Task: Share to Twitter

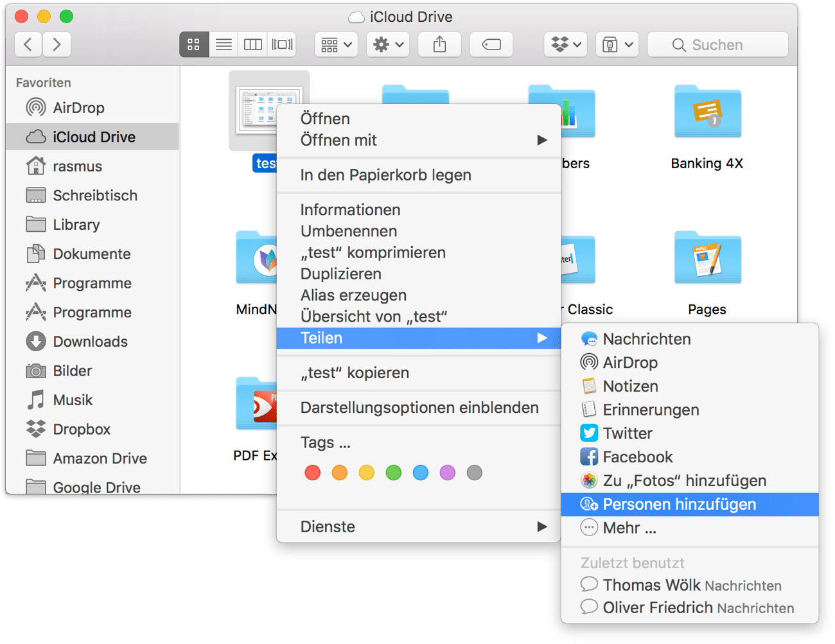Action: (x=690, y=433)
